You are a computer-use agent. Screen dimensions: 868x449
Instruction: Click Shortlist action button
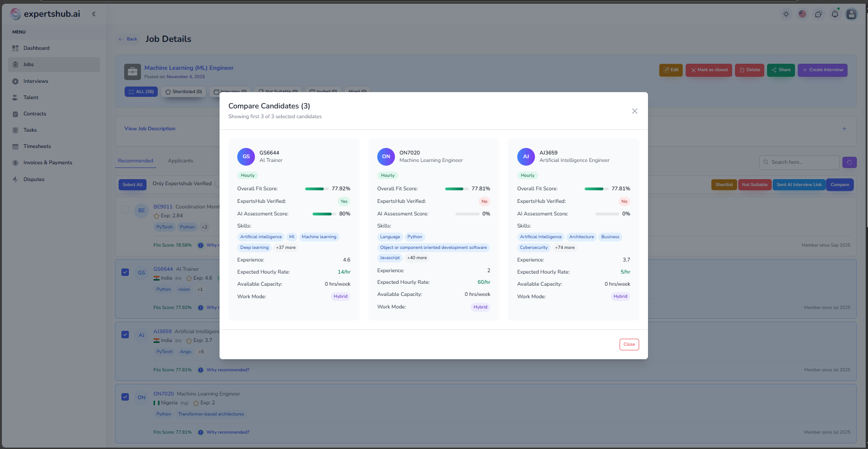(724, 185)
